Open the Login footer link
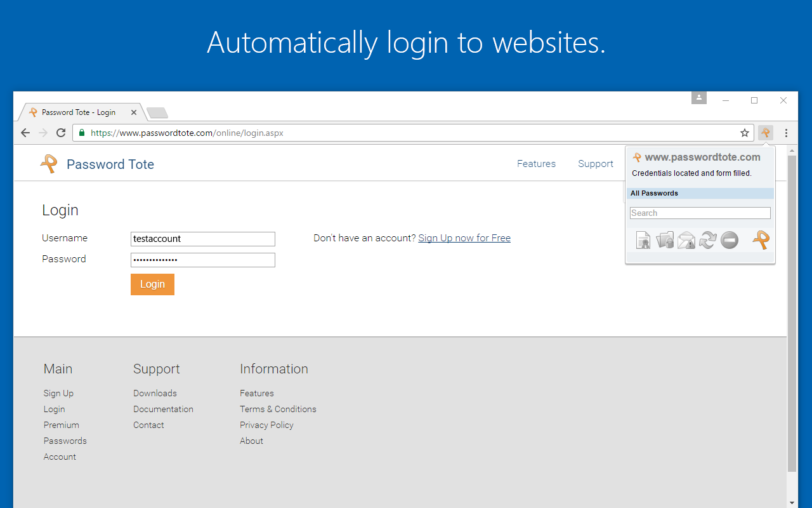This screenshot has height=508, width=812. pyautogui.click(x=55, y=409)
